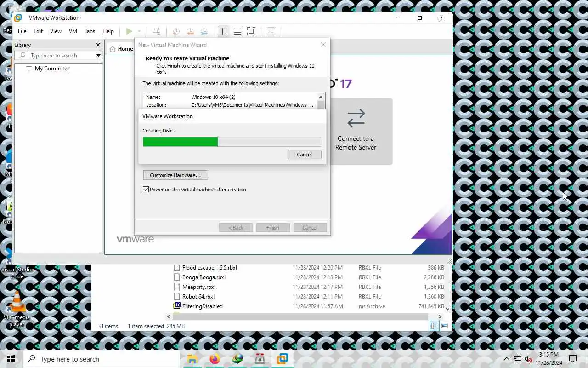
Task: Open the library search dropdown arrow
Action: tap(98, 56)
